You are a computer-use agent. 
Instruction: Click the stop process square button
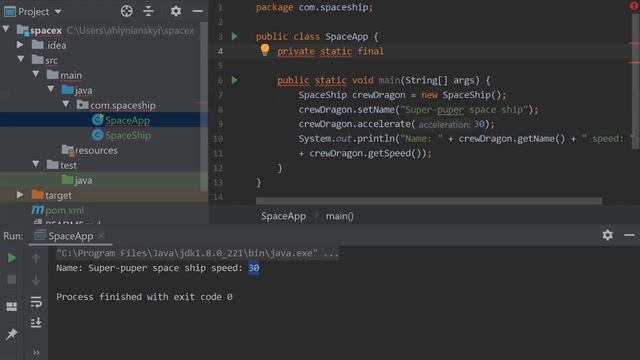tap(12, 280)
